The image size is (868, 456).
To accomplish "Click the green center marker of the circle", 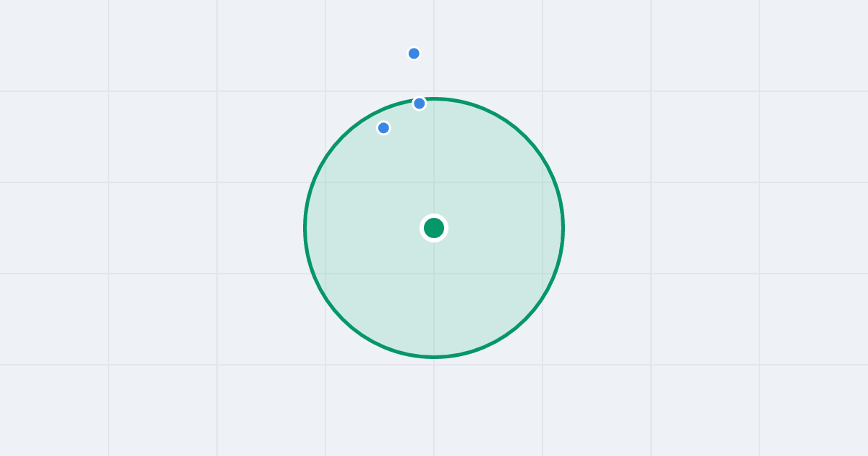I will click(434, 228).
